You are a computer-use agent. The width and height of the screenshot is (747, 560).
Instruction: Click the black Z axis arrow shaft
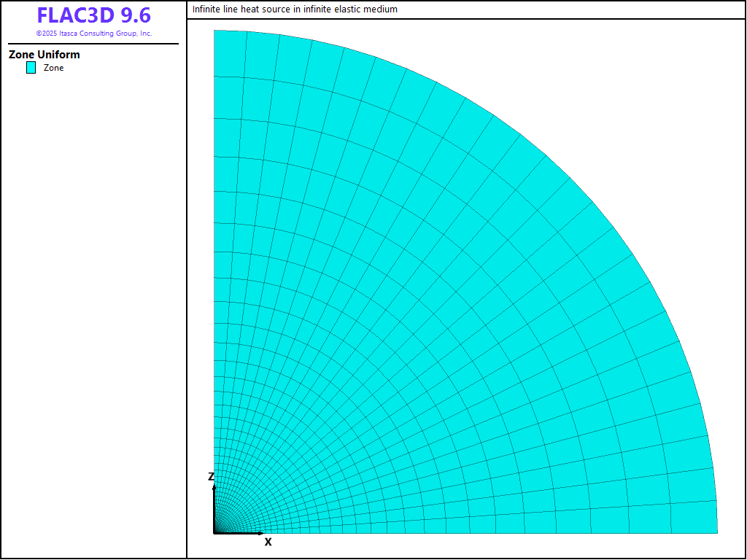point(214,507)
